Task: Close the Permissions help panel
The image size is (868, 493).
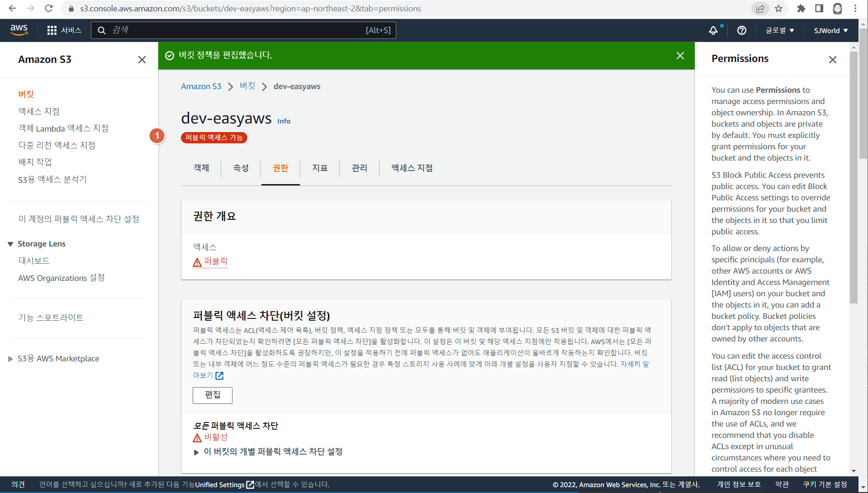Action: click(x=833, y=60)
